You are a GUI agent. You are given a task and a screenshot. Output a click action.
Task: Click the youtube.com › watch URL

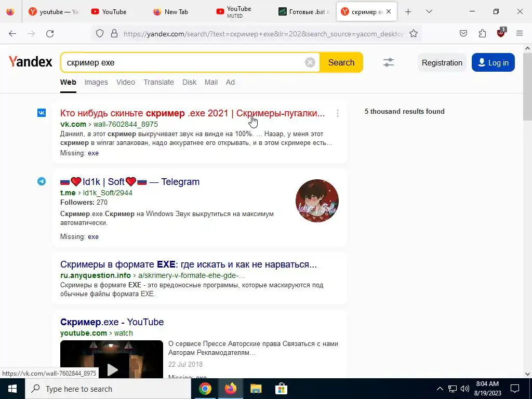pyautogui.click(x=96, y=333)
